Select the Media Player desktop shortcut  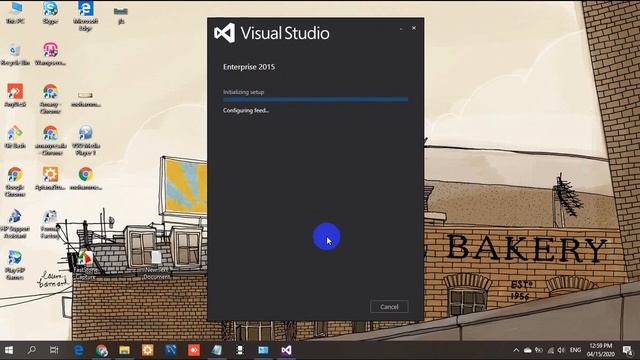pyautogui.click(x=85, y=140)
